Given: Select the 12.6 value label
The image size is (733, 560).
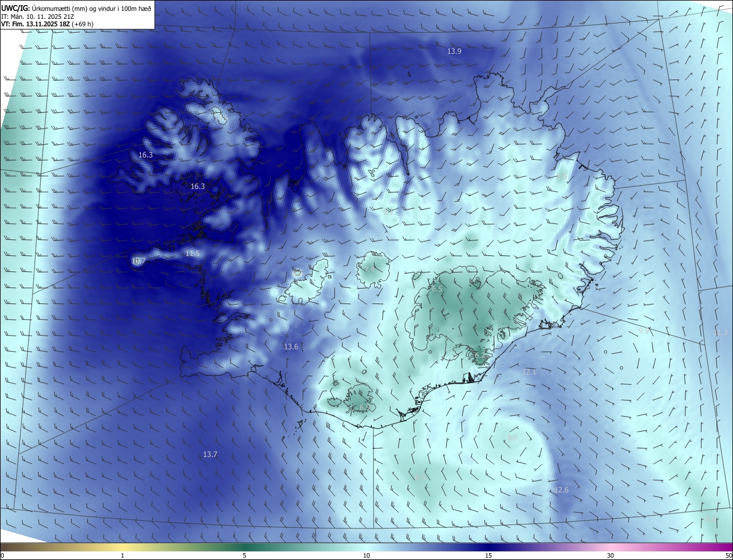Looking at the screenshot, I should [561, 490].
